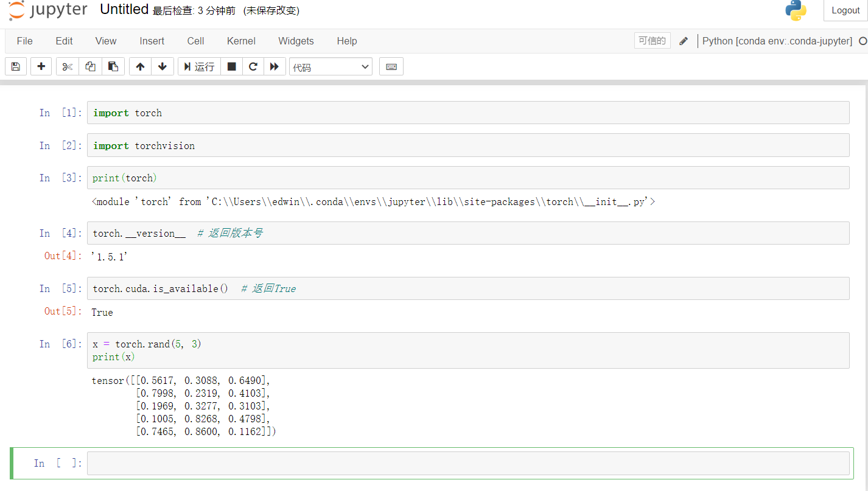Open the View menu

pyautogui.click(x=106, y=41)
